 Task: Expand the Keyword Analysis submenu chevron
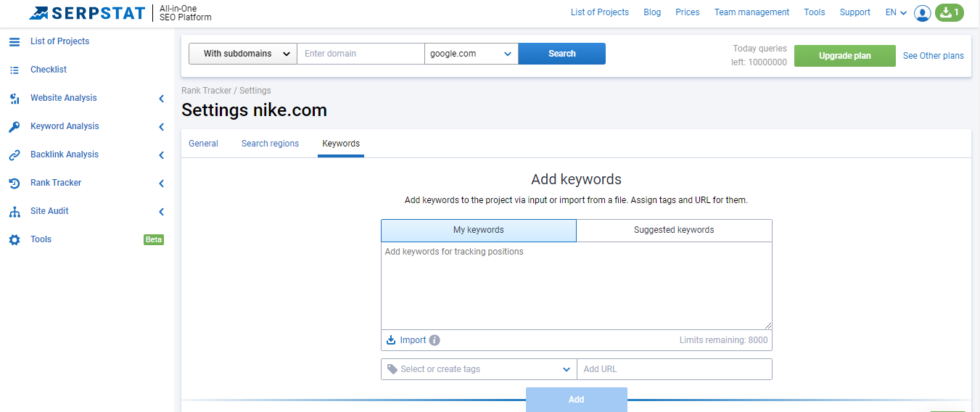(x=161, y=127)
